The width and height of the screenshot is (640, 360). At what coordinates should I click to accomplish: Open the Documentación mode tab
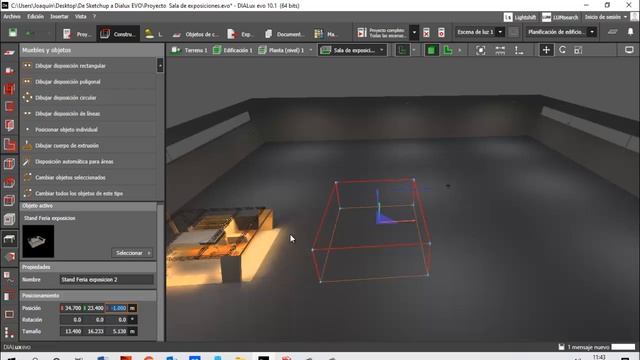click(x=284, y=34)
